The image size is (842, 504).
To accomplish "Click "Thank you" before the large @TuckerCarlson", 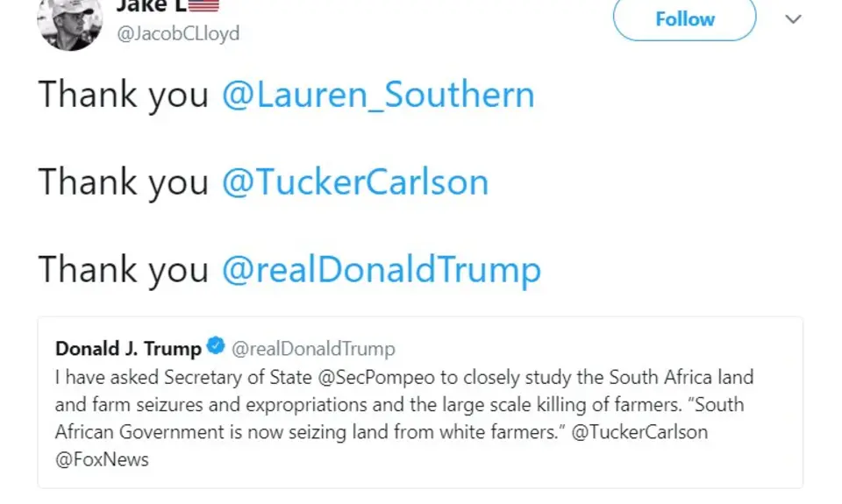I will point(123,181).
